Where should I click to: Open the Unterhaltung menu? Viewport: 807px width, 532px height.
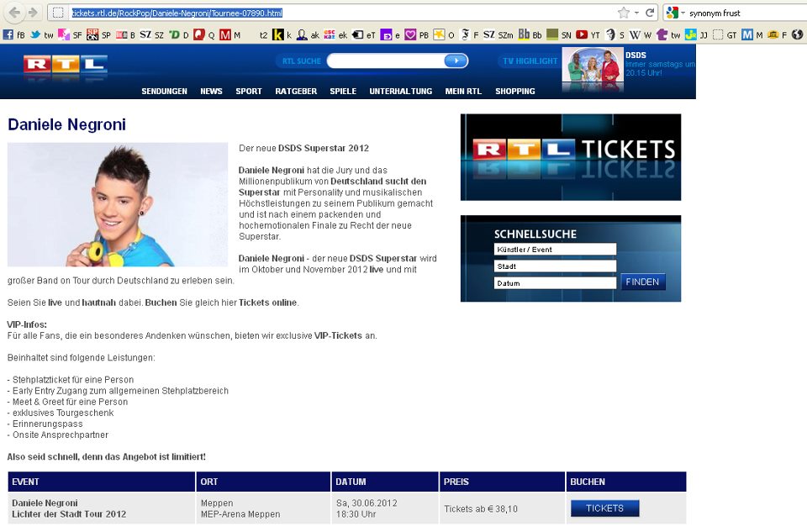pyautogui.click(x=400, y=91)
